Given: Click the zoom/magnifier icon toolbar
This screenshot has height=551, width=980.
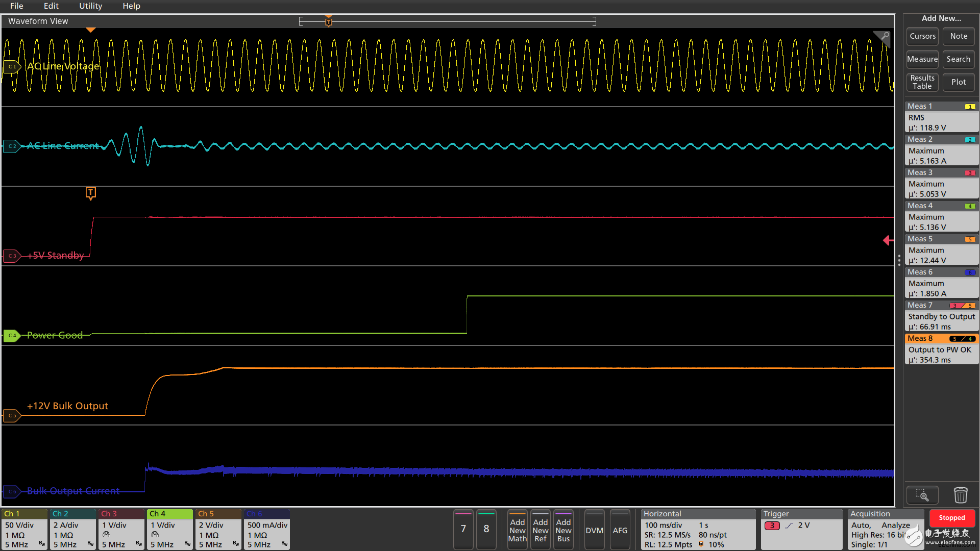Looking at the screenshot, I should pos(922,496).
